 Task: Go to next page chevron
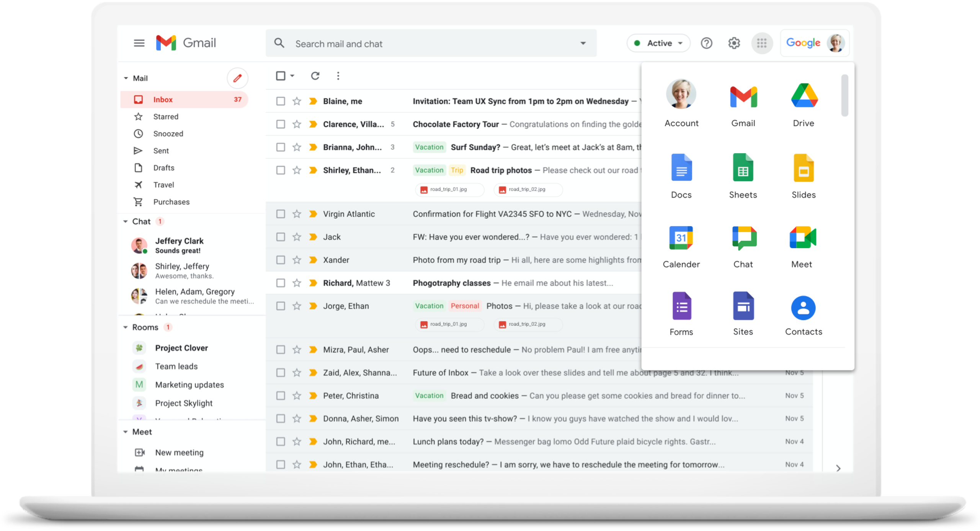point(838,468)
